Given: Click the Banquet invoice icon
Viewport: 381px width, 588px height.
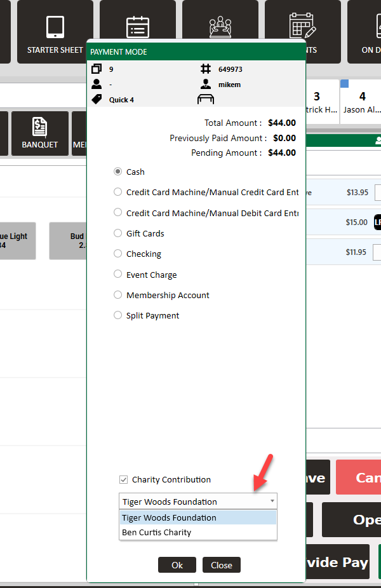Looking at the screenshot, I should pos(39,126).
